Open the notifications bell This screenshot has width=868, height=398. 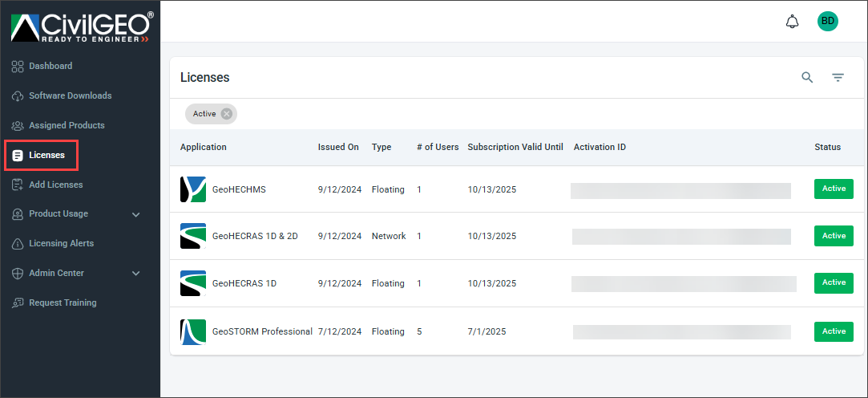[x=793, y=22]
